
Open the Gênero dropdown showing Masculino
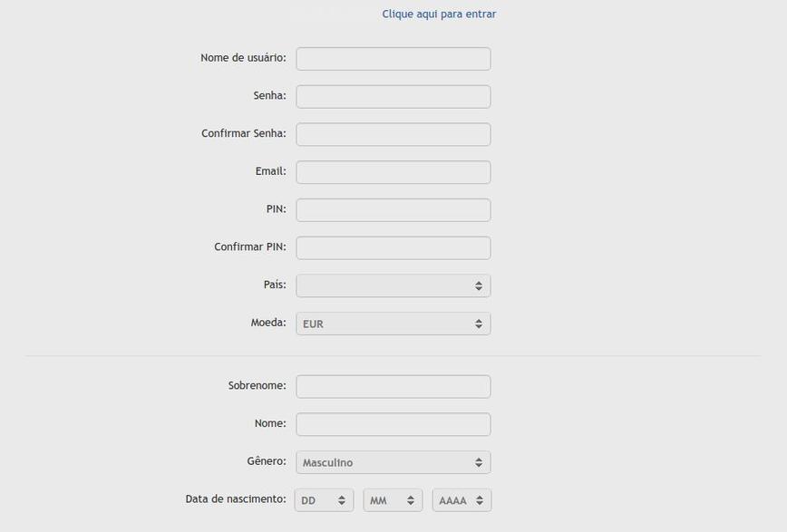coord(393,461)
